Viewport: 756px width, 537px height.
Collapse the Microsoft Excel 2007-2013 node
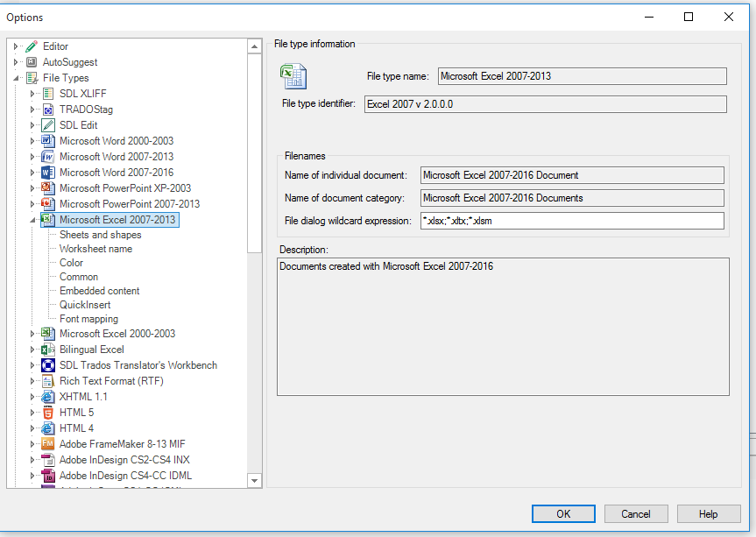pyautogui.click(x=32, y=220)
